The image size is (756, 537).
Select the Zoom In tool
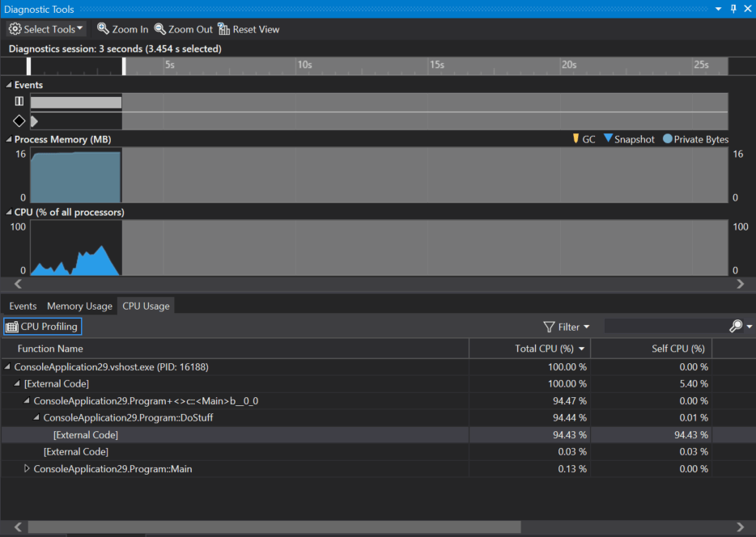pyautogui.click(x=121, y=28)
